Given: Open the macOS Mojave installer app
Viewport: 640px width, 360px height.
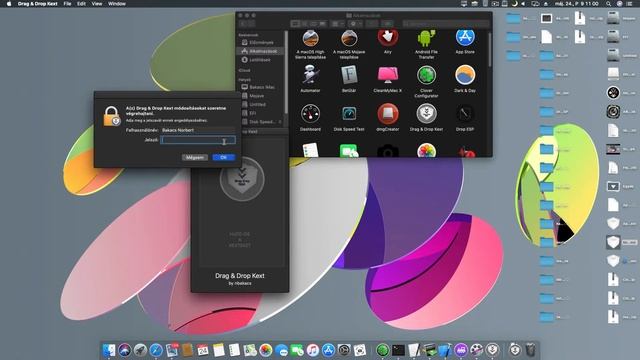Looking at the screenshot, I should 349,40.
